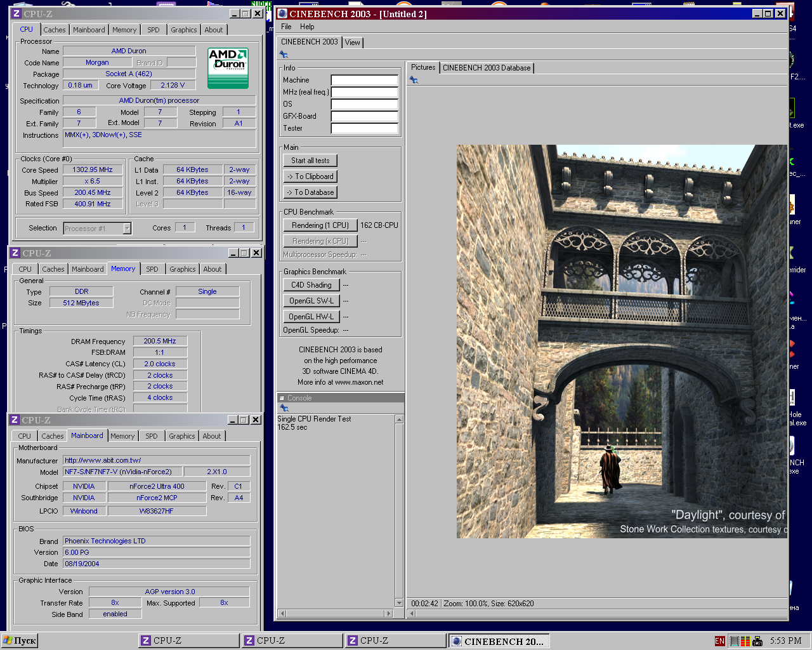Image resolution: width=812 pixels, height=650 pixels.
Task: Click the film strip icon in the system tray
Action: click(x=735, y=641)
